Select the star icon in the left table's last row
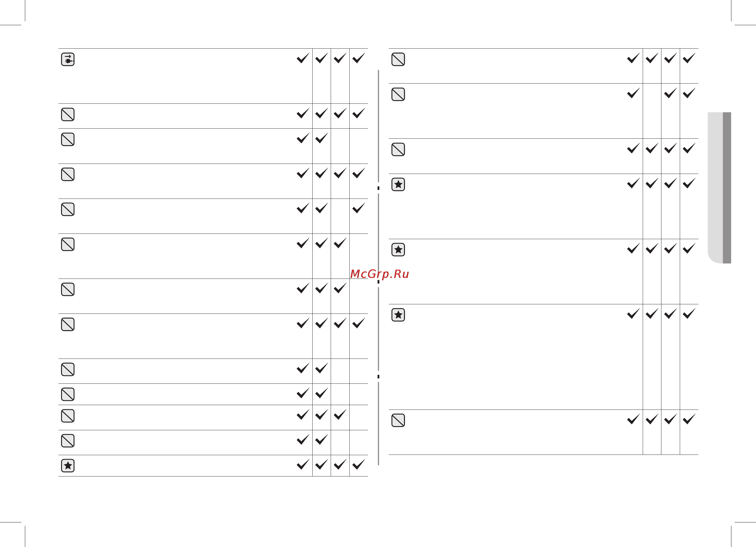 68,466
